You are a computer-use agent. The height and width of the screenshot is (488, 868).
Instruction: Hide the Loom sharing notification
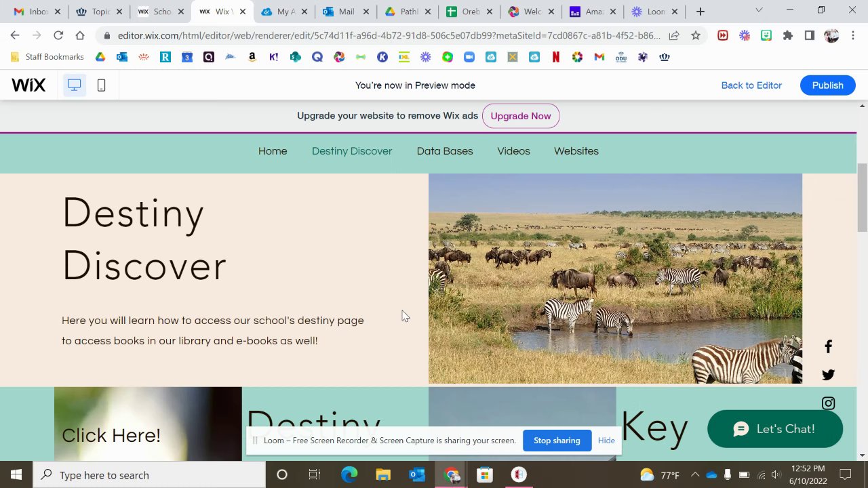606,441
